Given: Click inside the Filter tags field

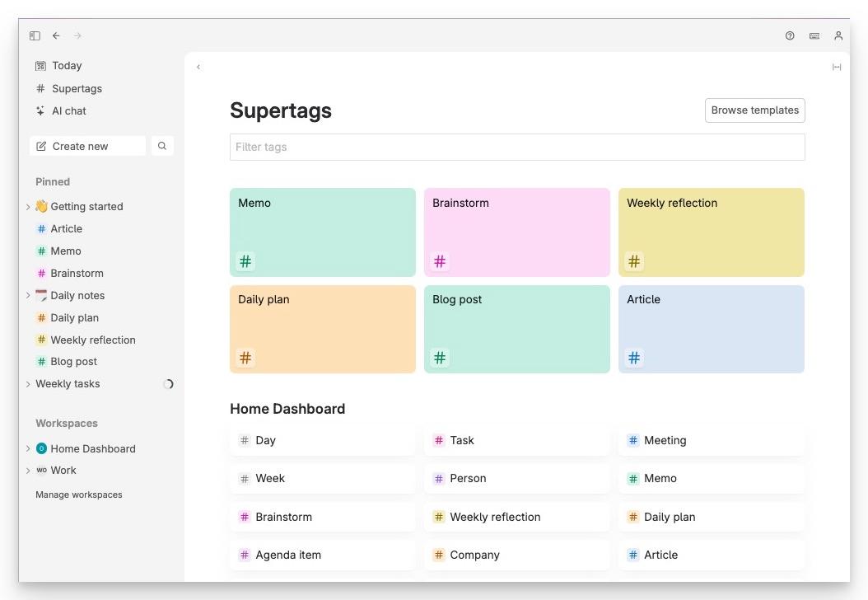Looking at the screenshot, I should [x=517, y=147].
